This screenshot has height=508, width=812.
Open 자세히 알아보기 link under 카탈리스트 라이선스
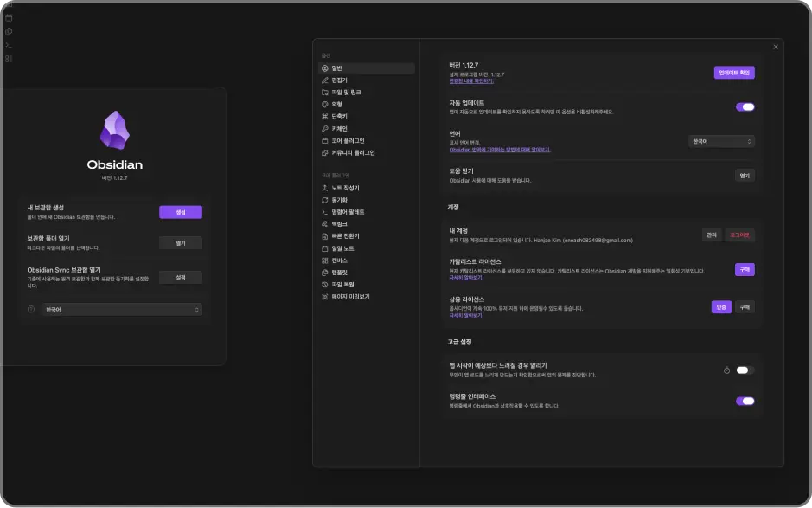465,278
